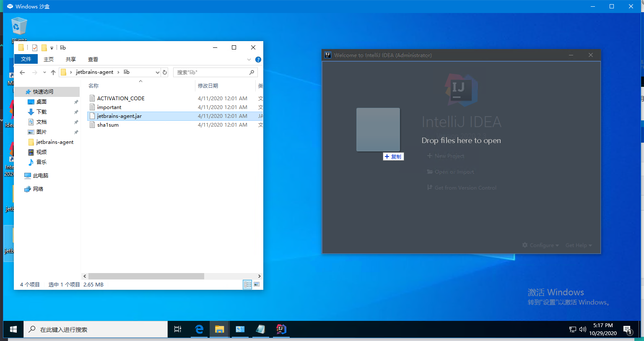
Task: Click New Project in IntelliJ welcome
Action: click(446, 156)
